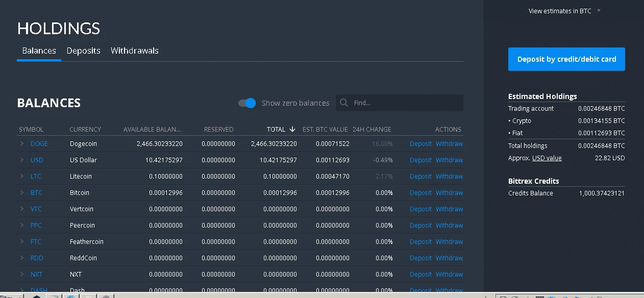The width and height of the screenshot is (644, 298).
Task: Click Withdraw for Dogecoin row
Action: 450,143
